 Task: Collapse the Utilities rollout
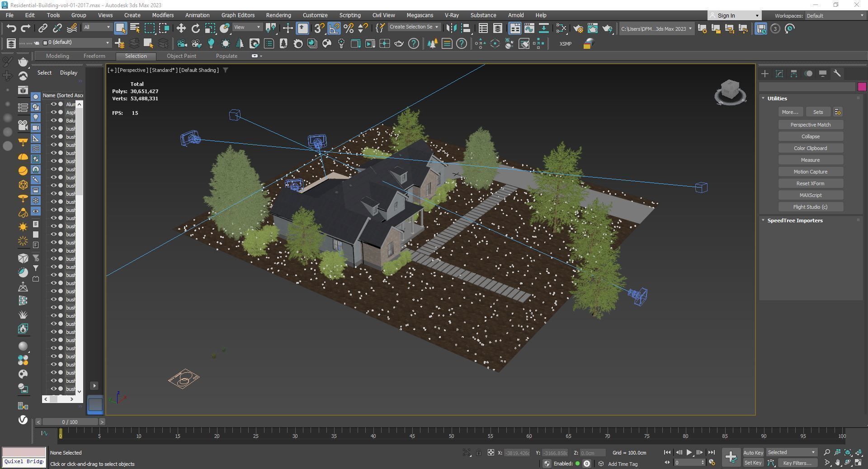[764, 98]
